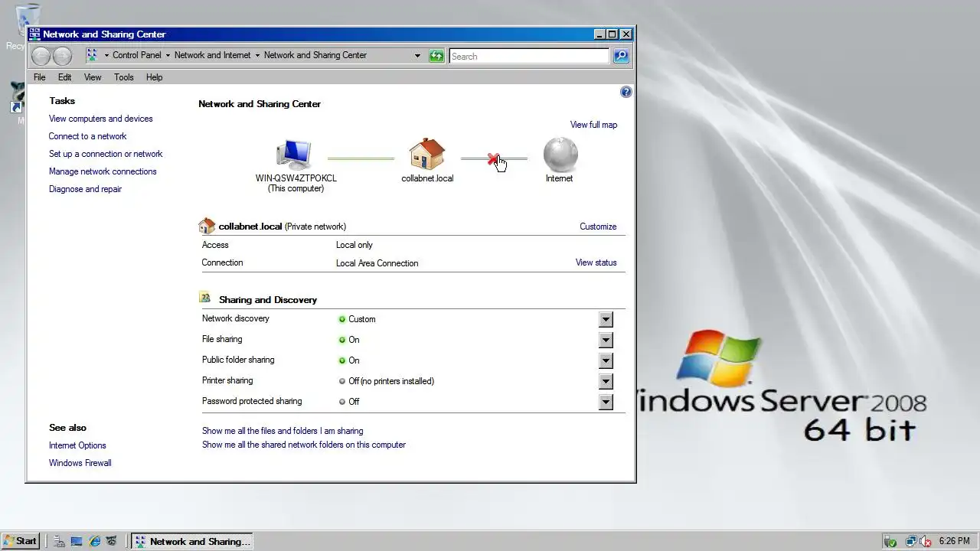Click Show me all files and folders I am sharing
The height and width of the screenshot is (551, 980).
(x=283, y=431)
